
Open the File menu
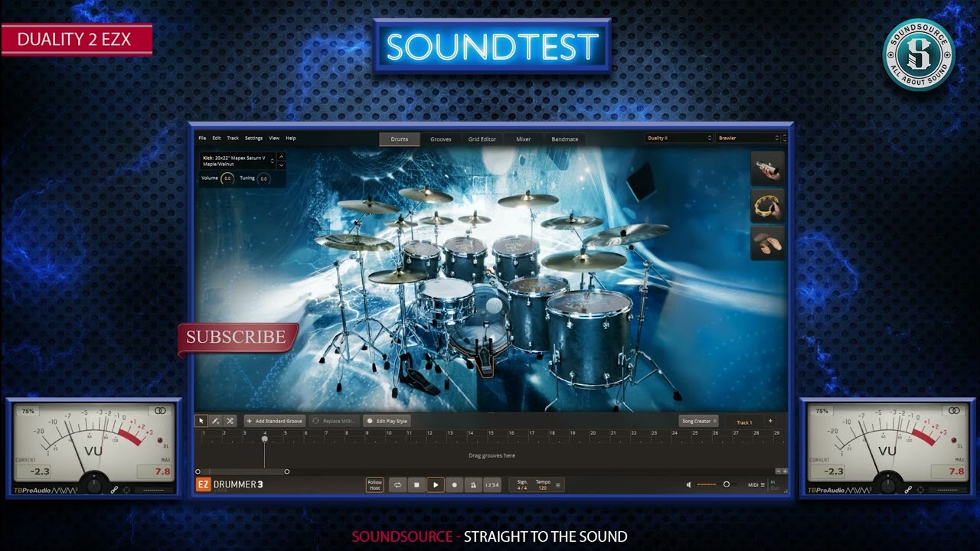pyautogui.click(x=202, y=139)
